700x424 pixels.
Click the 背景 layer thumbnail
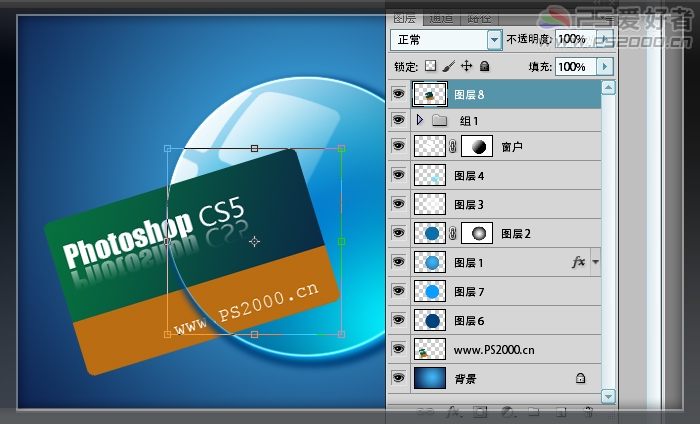point(430,378)
